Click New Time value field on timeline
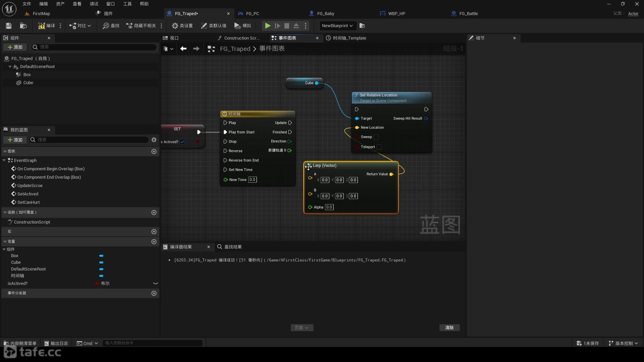Viewport: 644px width, 362px height. [252, 180]
